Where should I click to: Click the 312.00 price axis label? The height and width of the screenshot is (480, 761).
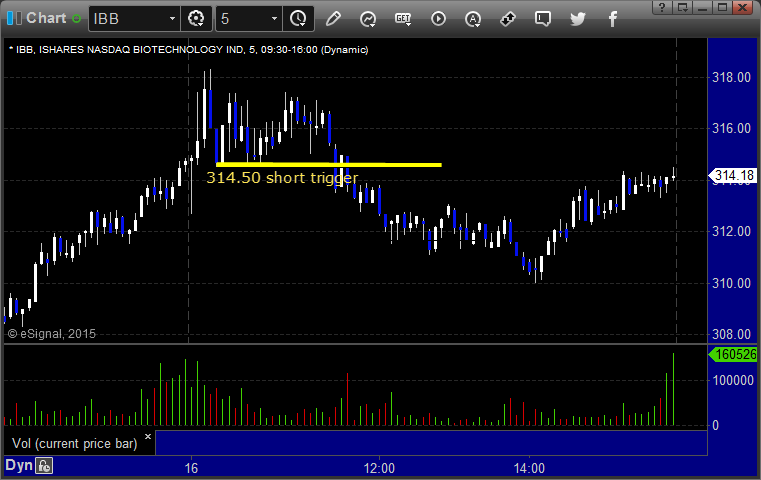point(731,231)
